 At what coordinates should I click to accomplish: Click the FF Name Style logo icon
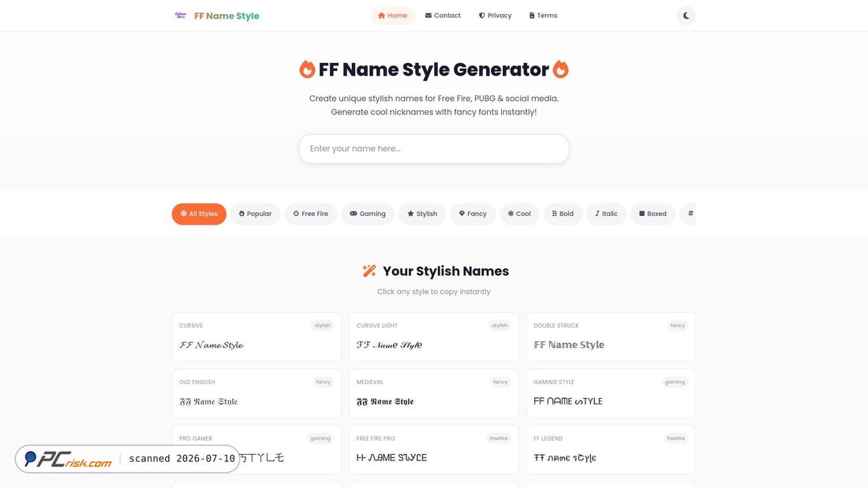pos(181,16)
